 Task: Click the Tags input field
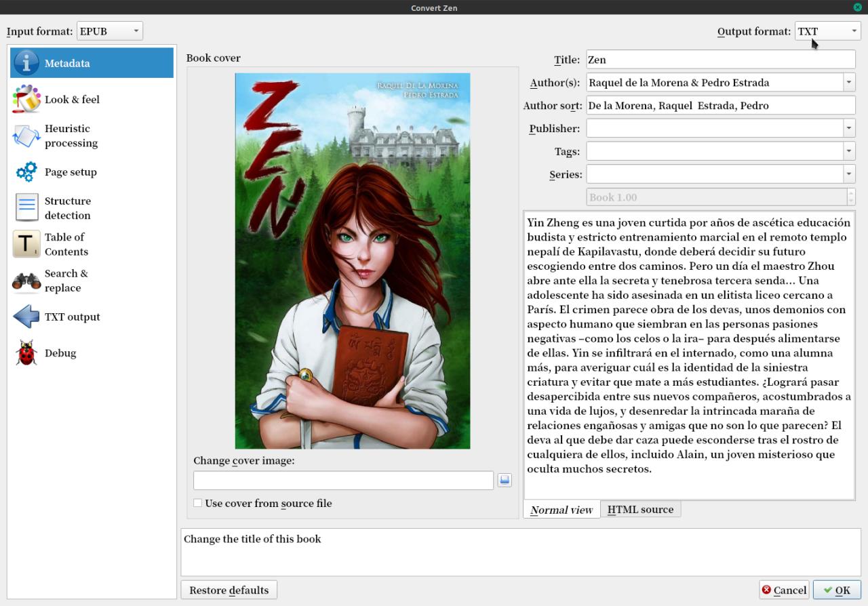click(715, 151)
